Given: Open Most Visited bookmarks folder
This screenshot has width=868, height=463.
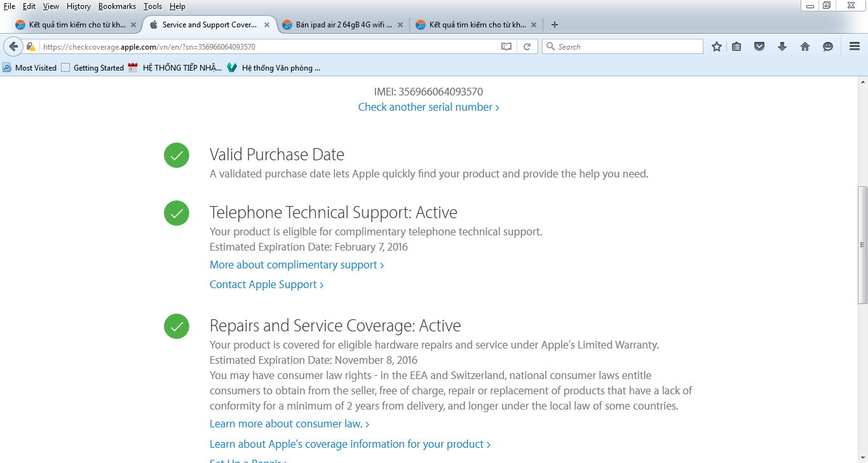Looking at the screenshot, I should coord(30,68).
